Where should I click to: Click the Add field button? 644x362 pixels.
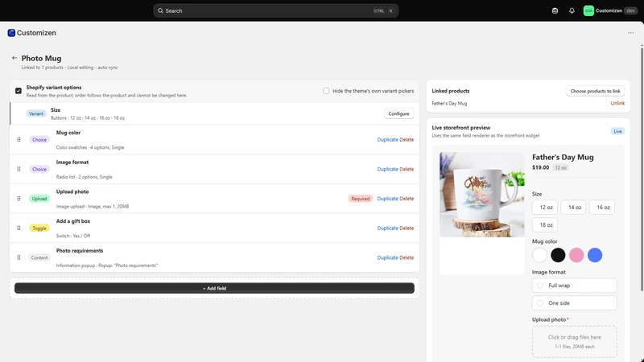coord(214,288)
